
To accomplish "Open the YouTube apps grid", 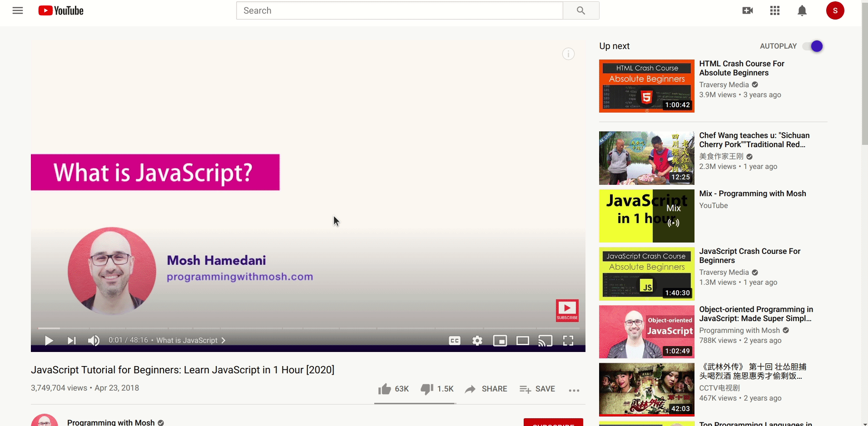I will 775,10.
